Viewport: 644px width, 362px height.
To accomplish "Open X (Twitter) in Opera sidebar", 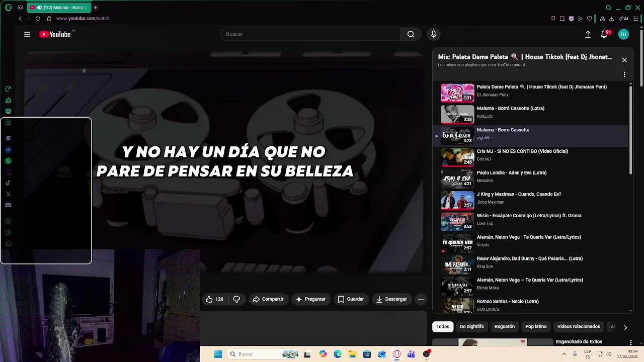I will click(x=8, y=194).
